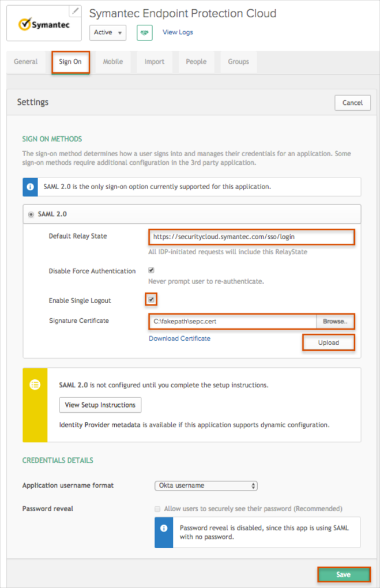Open the Active status dropdown
Viewport: 380px width, 588px height.
[109, 32]
